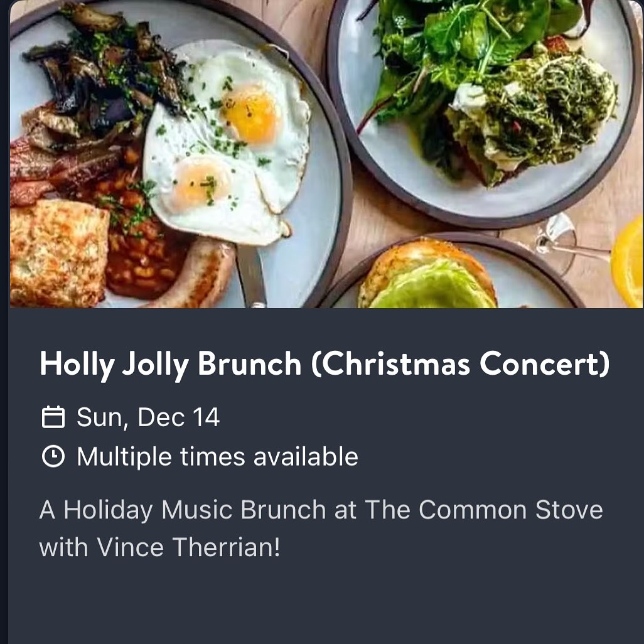Click the clock icon beside times
Image resolution: width=644 pixels, height=644 pixels.
tap(53, 456)
